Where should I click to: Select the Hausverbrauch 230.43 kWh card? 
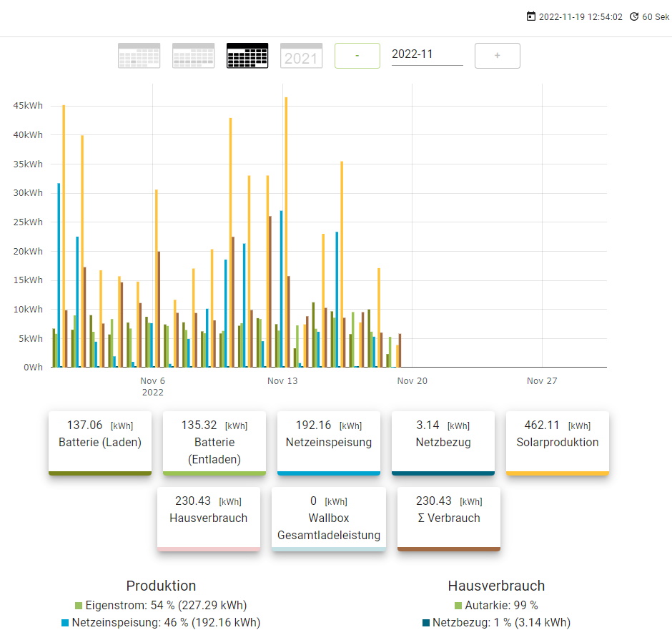point(209,519)
